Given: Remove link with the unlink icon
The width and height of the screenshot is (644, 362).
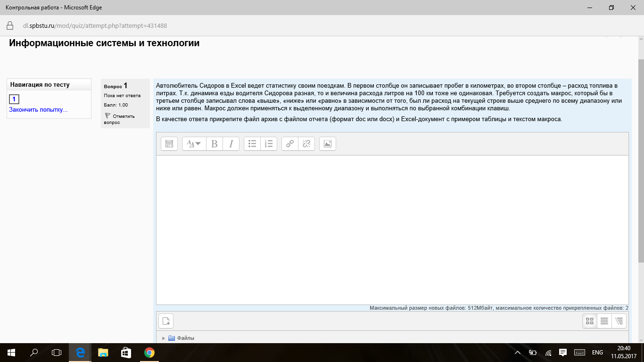Looking at the screenshot, I should click(306, 144).
